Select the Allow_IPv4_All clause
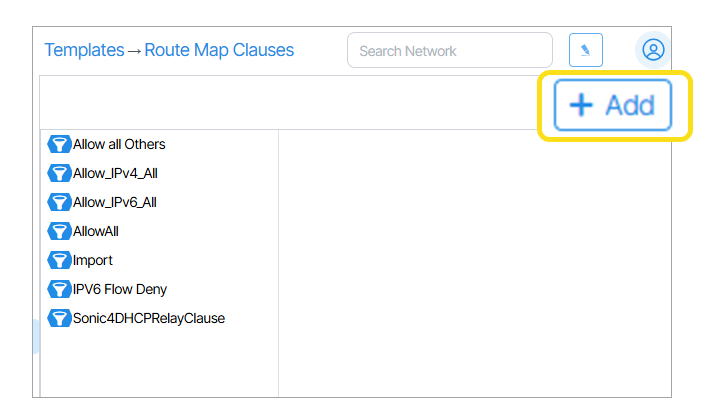This screenshot has width=707, height=419. click(115, 173)
